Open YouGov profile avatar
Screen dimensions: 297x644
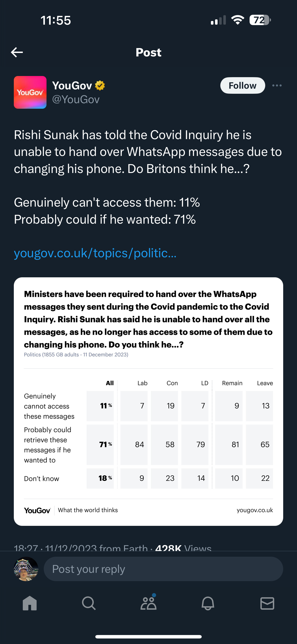point(30,92)
